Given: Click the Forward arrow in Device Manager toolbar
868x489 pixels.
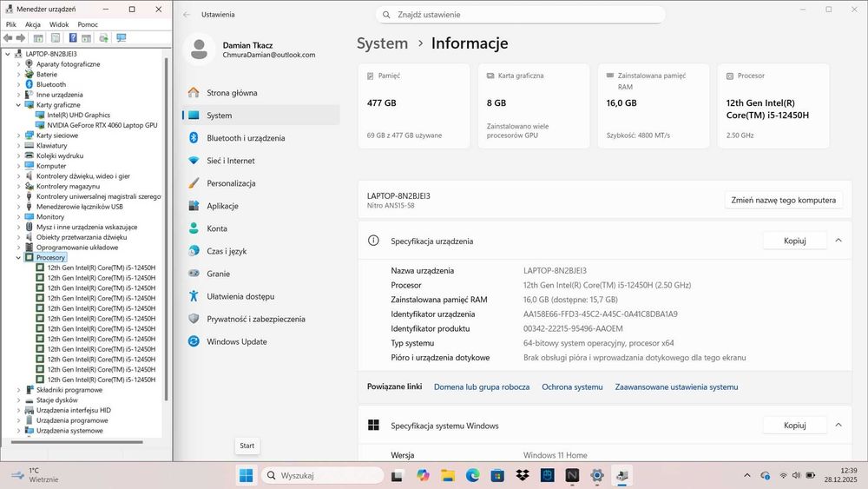Looking at the screenshot, I should pyautogui.click(x=21, y=37).
